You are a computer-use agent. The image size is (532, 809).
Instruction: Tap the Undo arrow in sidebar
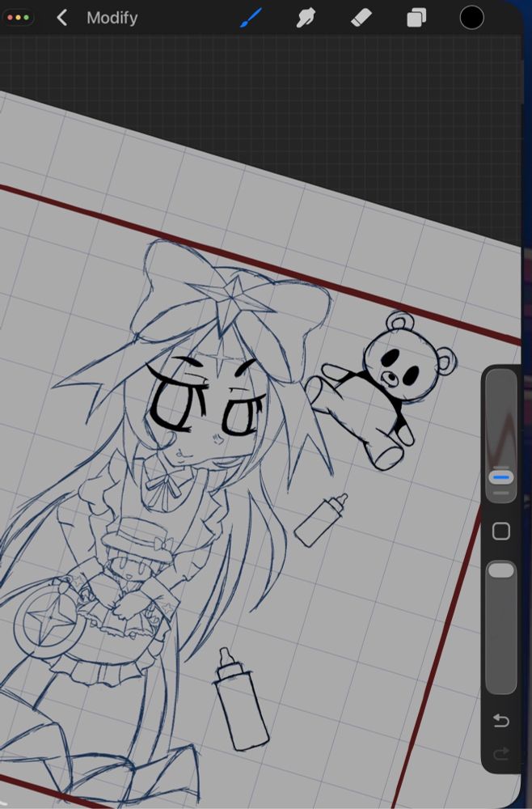click(501, 720)
